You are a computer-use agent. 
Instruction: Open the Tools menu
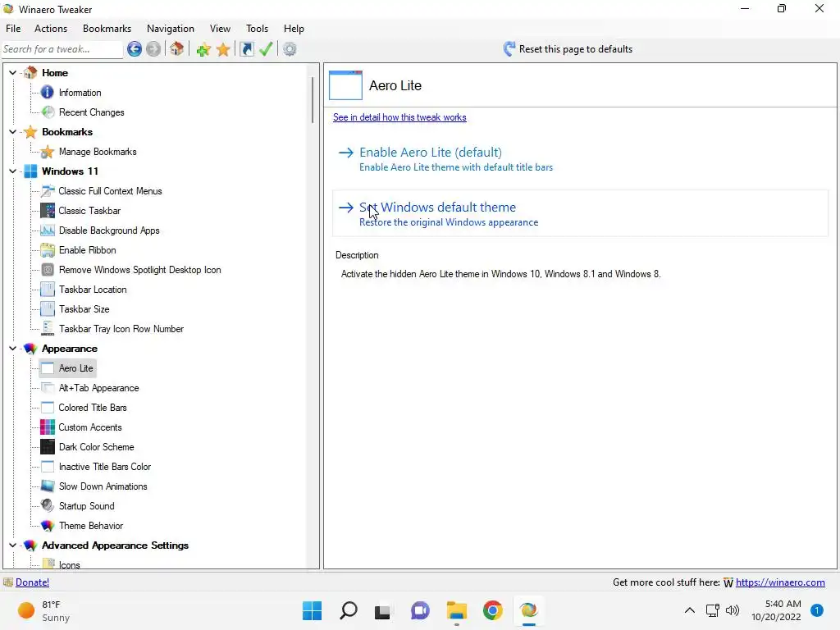pos(257,29)
